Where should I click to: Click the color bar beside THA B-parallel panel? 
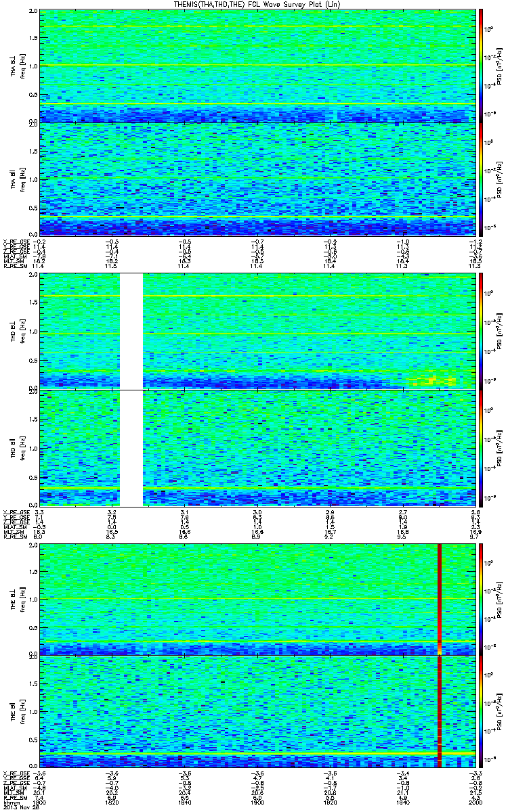click(482, 179)
